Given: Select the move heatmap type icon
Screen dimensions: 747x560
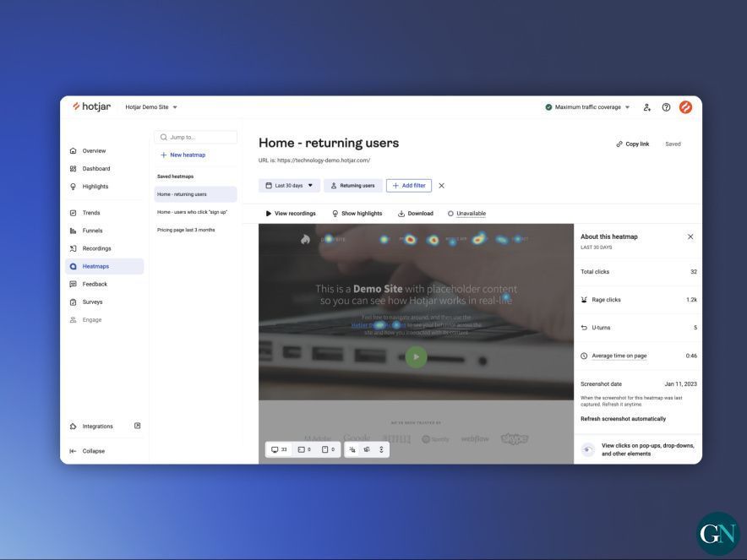Looking at the screenshot, I should click(367, 449).
